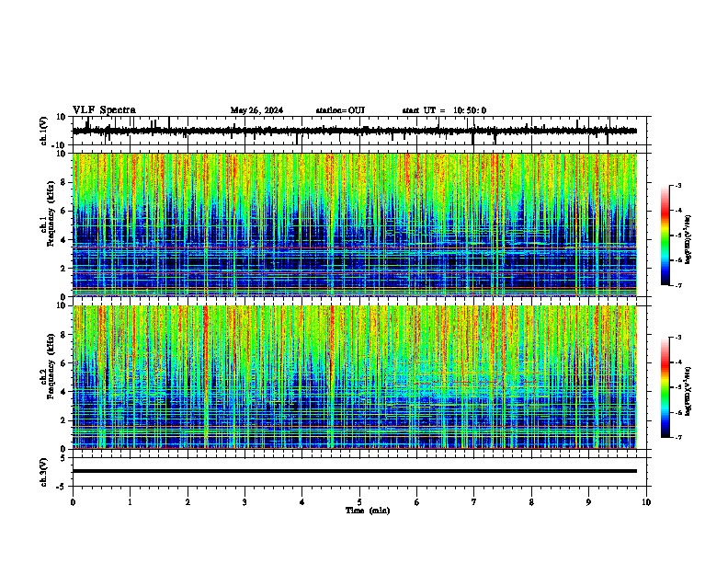Click the 'ch.1(V)' waveform axis label
The height and width of the screenshot is (563, 728).
click(43, 132)
